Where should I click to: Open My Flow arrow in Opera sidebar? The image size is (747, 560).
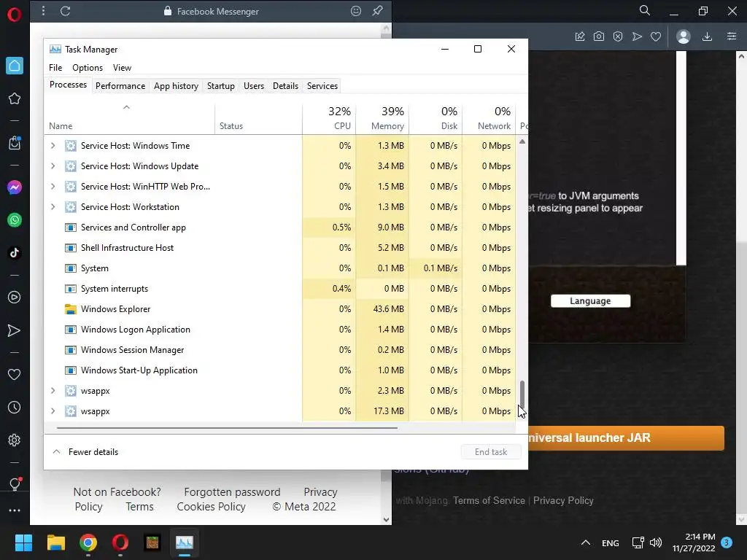pos(15,330)
